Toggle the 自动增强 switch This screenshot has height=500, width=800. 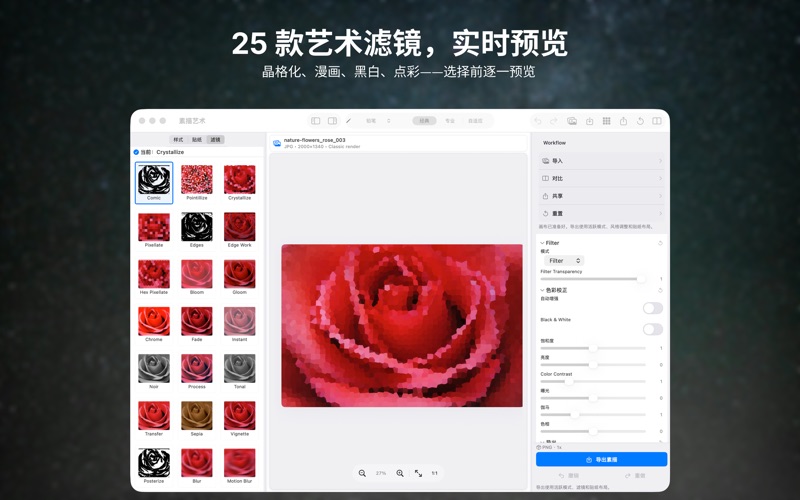click(x=653, y=308)
